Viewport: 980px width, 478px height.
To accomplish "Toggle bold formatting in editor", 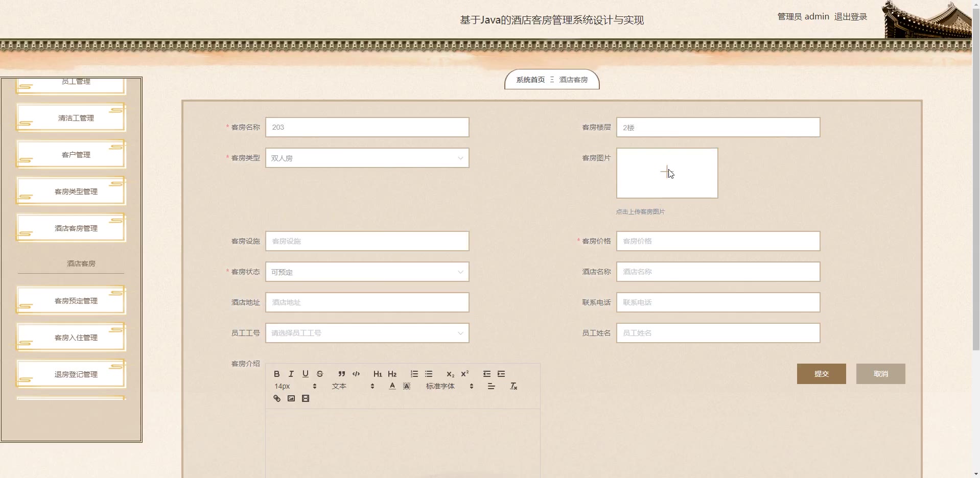I will pyautogui.click(x=276, y=374).
